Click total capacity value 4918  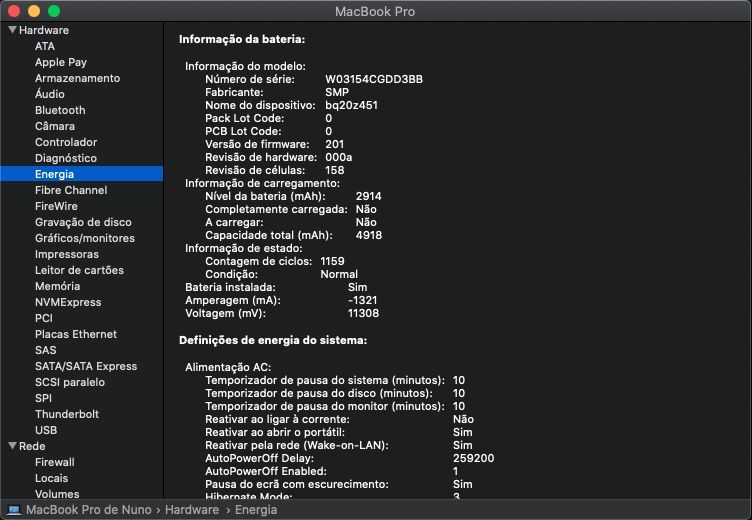369,235
